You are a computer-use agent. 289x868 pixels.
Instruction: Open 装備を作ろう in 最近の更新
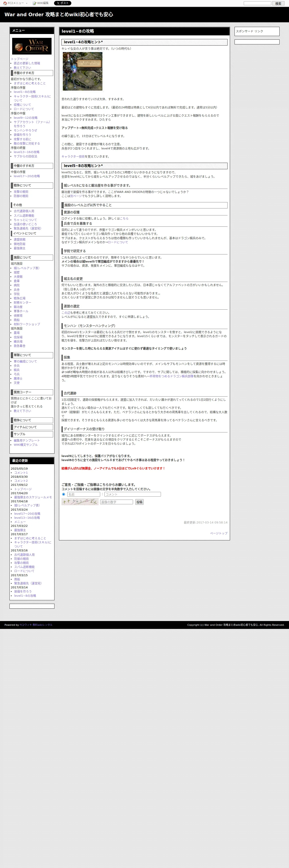coord(23,591)
